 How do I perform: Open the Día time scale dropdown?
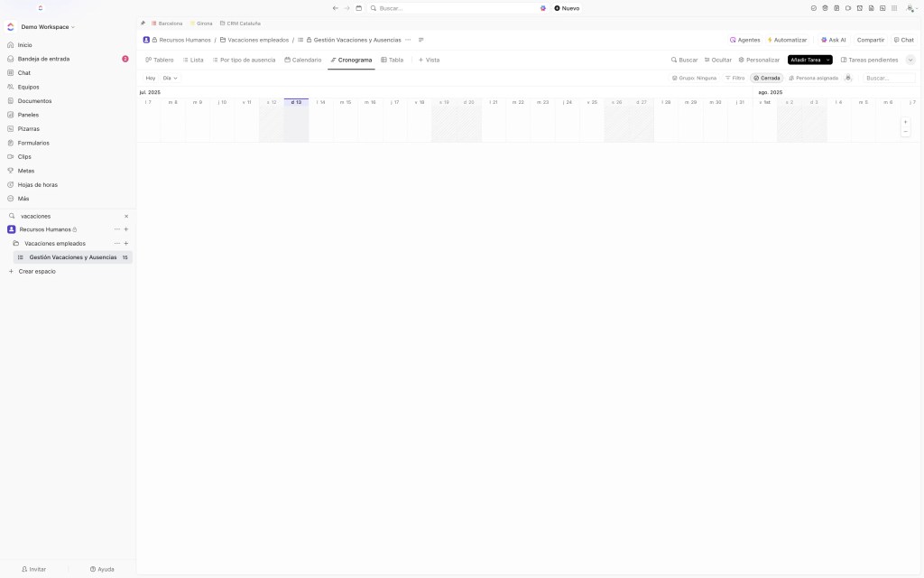point(170,78)
